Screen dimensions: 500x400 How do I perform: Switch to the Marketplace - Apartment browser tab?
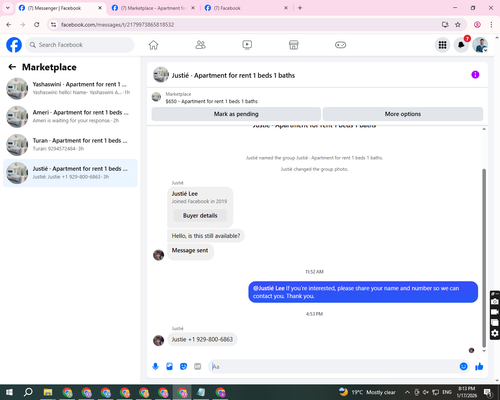pyautogui.click(x=154, y=8)
